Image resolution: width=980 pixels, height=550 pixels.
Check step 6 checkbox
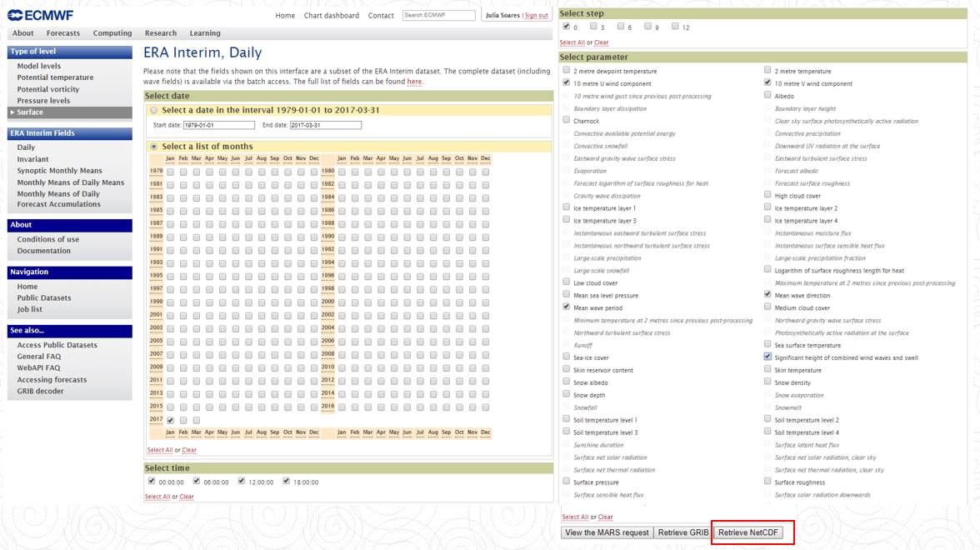[x=621, y=27]
